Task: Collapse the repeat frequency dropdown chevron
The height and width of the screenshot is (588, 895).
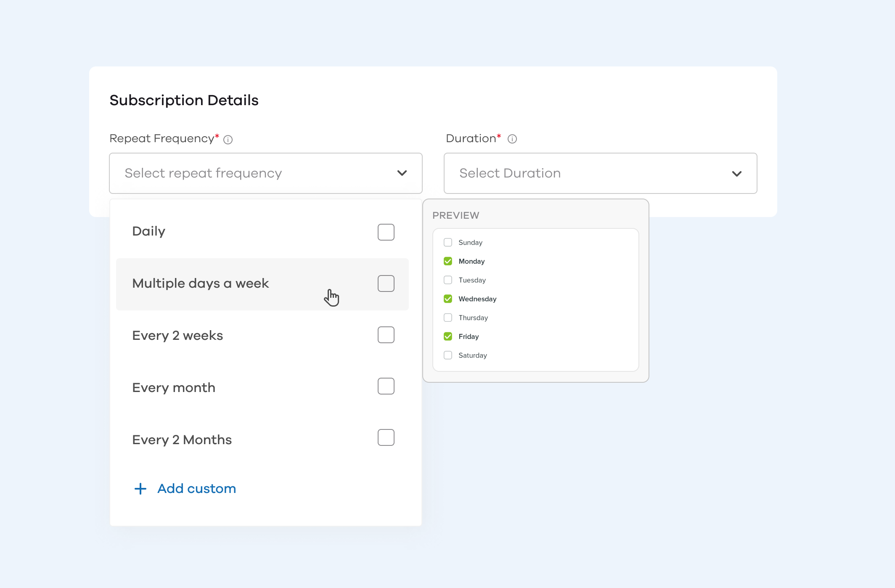Action: (x=402, y=173)
